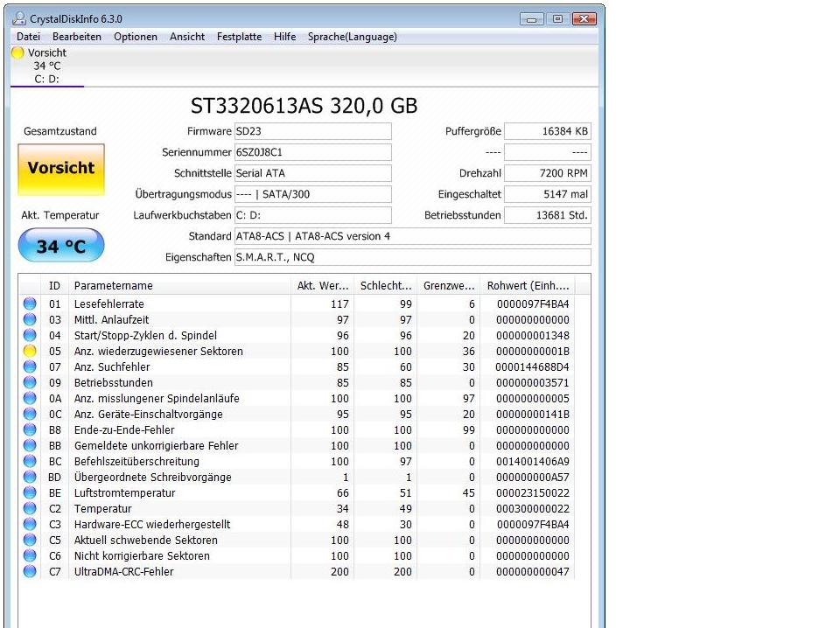Maximize the CrystalDiskInfo window

tap(557, 18)
